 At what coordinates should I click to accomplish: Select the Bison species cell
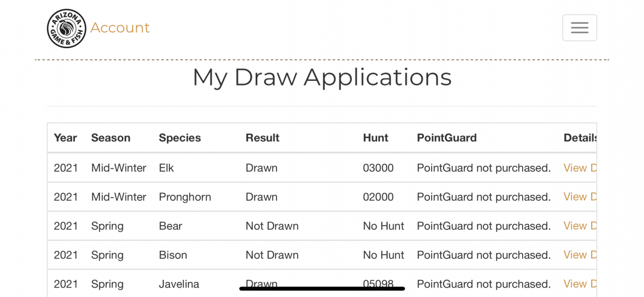pyautogui.click(x=173, y=255)
